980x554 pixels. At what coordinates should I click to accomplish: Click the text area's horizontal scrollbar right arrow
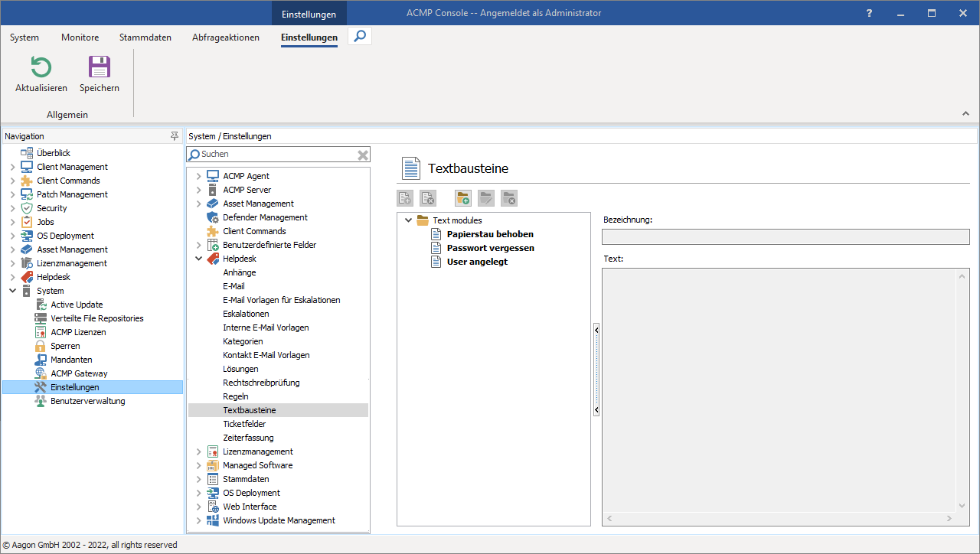pyautogui.click(x=950, y=519)
